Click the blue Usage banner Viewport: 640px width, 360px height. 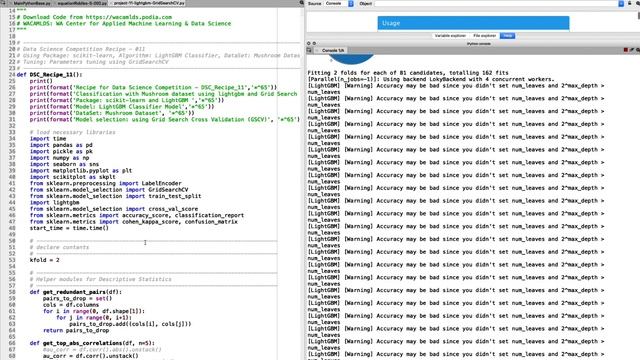tap(473, 23)
